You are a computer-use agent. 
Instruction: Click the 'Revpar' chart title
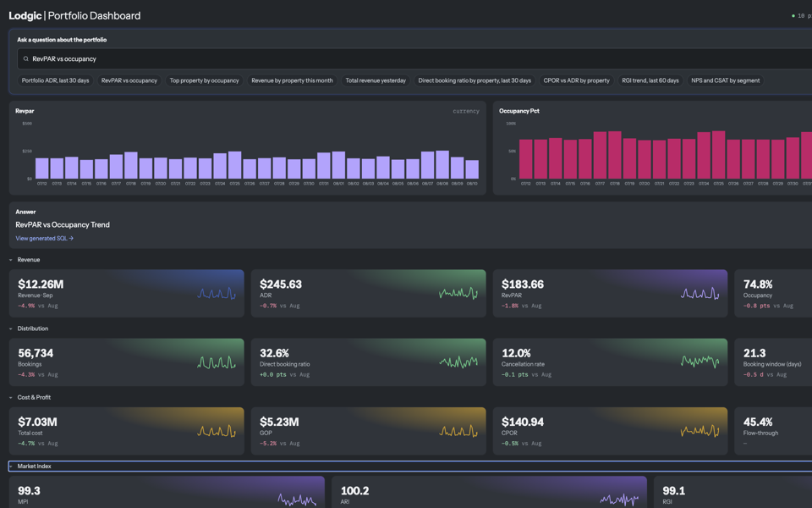tap(25, 111)
